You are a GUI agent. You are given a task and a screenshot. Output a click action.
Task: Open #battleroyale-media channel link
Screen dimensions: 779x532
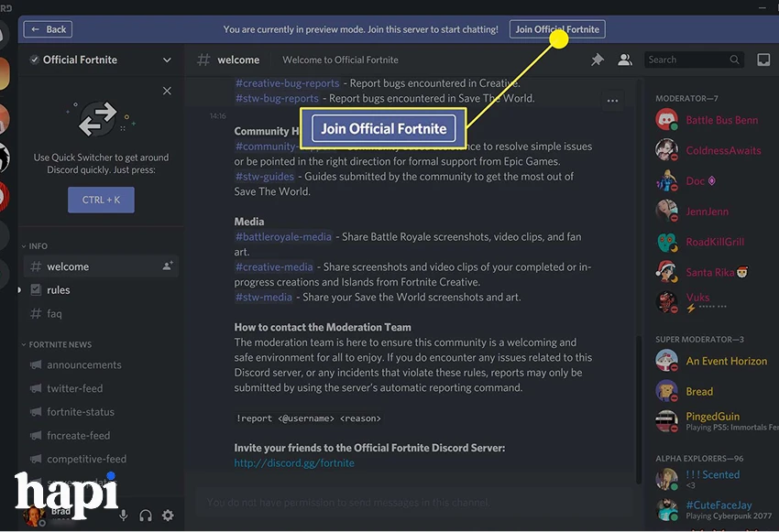(x=283, y=237)
